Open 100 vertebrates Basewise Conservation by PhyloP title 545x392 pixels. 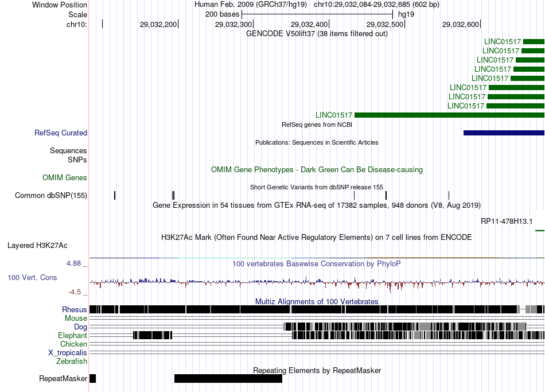coord(316,263)
